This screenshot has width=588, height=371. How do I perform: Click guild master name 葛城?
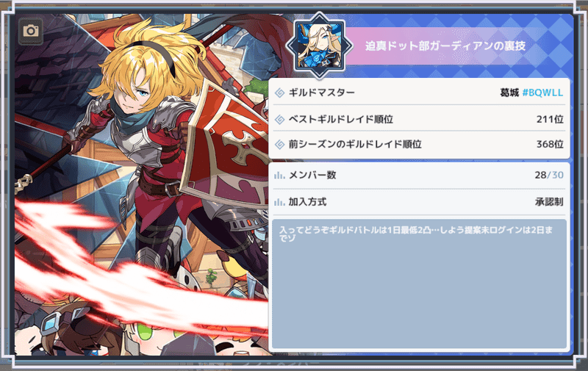click(x=509, y=93)
